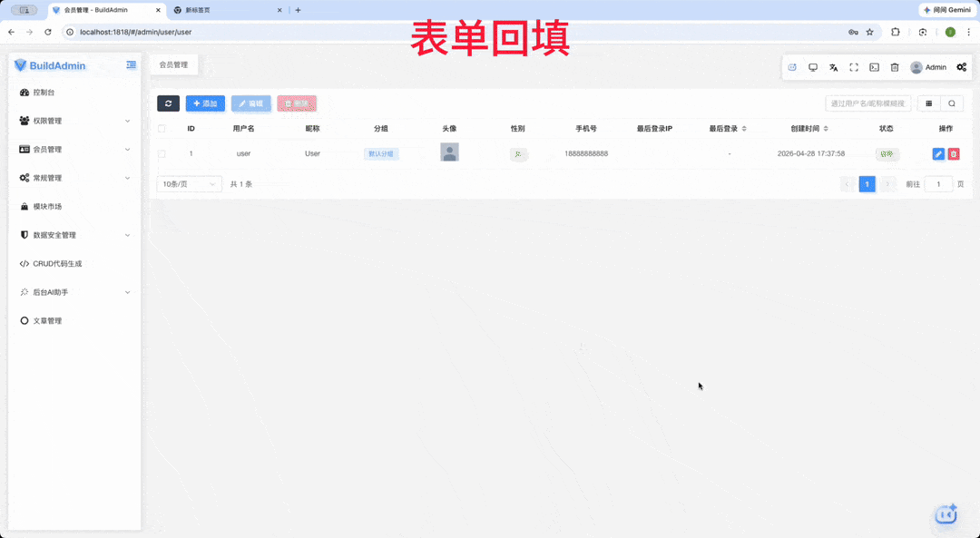Click the previous page arrow
This screenshot has height=538, width=980.
[x=847, y=184]
